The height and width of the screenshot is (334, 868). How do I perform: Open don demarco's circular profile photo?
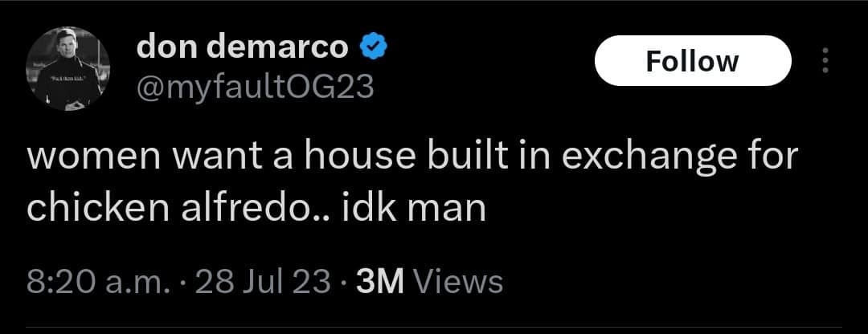pyautogui.click(x=68, y=68)
